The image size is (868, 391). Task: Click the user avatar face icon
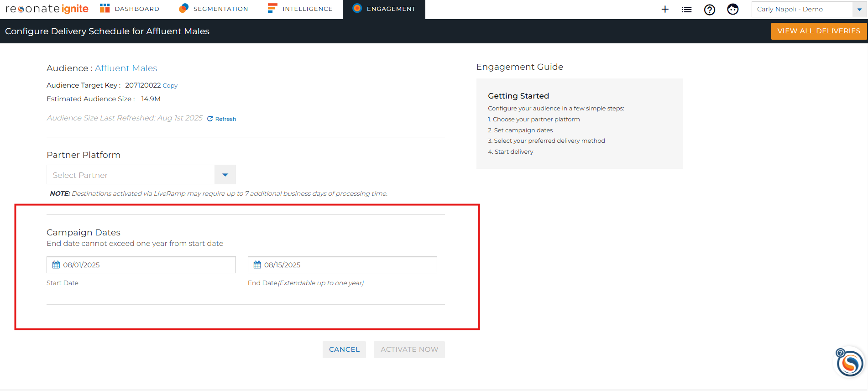pyautogui.click(x=733, y=9)
